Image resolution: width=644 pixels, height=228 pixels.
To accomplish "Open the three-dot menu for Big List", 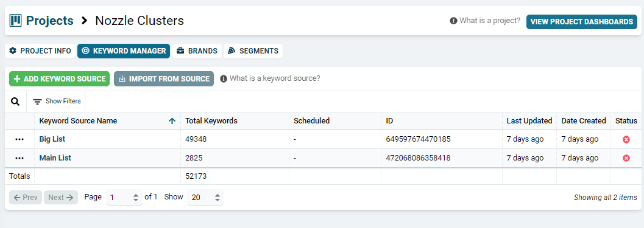I will coord(19,139).
